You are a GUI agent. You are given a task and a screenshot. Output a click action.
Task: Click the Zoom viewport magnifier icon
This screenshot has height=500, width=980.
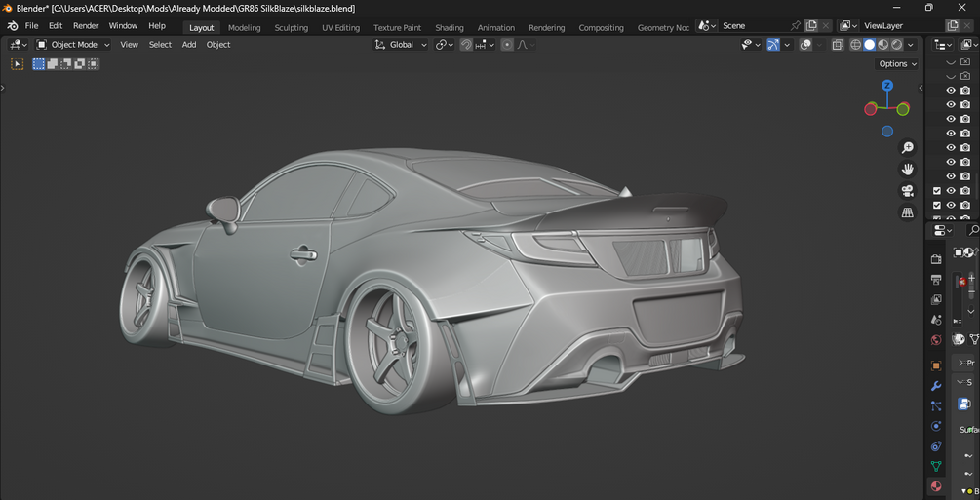[x=908, y=147]
